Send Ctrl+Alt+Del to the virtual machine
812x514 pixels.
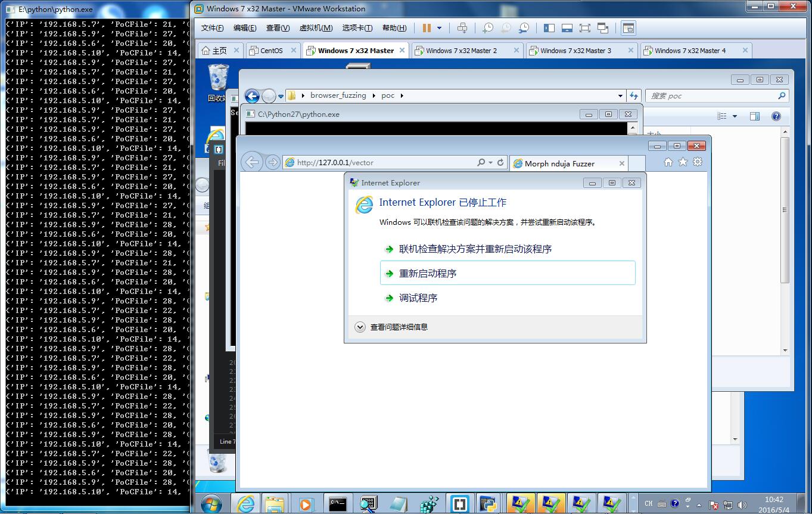tap(462, 28)
